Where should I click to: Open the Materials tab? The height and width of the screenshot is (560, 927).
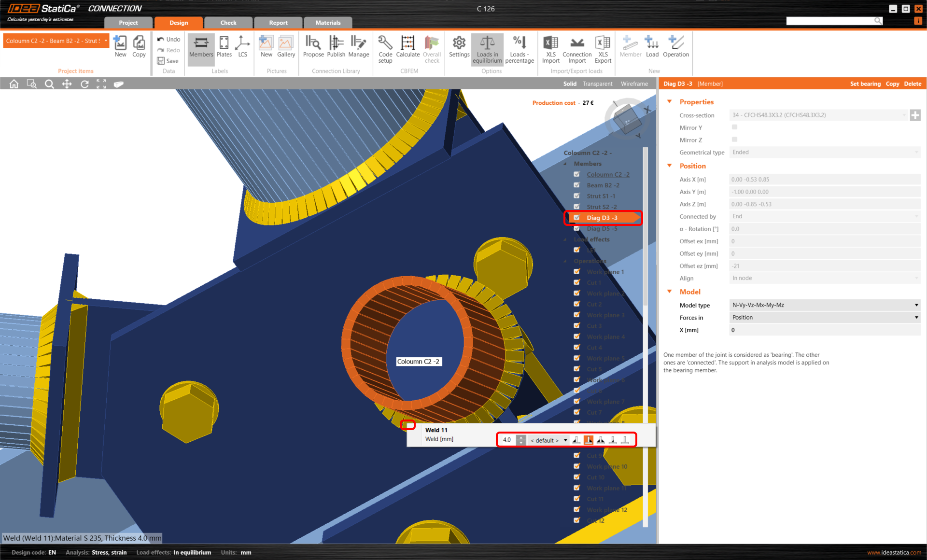pyautogui.click(x=328, y=23)
